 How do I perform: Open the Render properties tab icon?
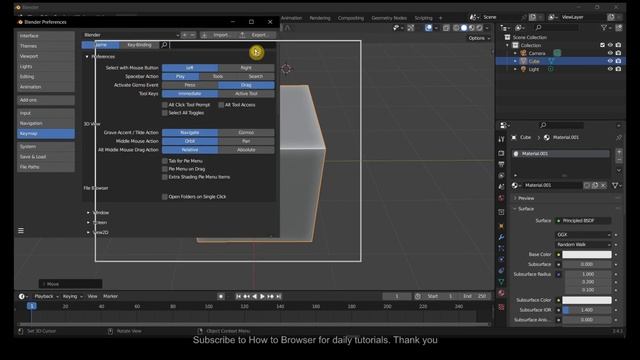point(501,153)
